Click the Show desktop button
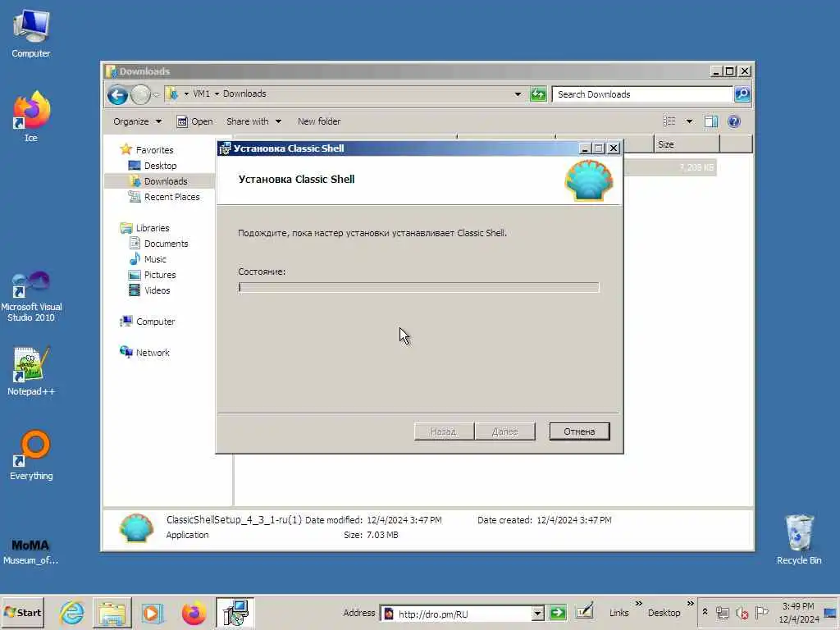Viewport: 840px width, 630px height. 831,613
